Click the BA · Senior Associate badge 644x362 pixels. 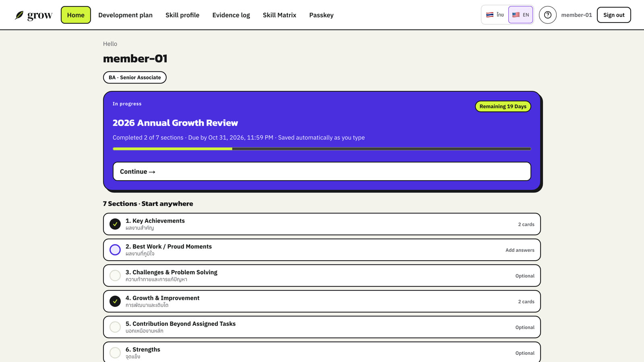click(134, 77)
